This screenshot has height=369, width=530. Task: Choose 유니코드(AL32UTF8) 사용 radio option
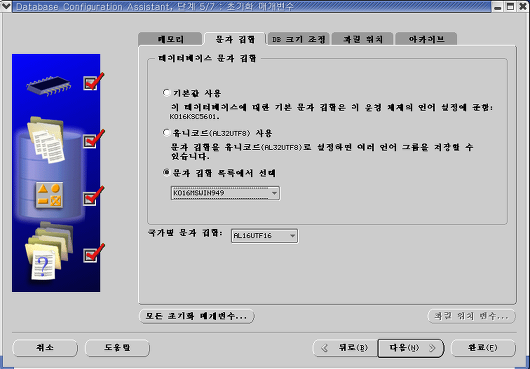[166, 133]
